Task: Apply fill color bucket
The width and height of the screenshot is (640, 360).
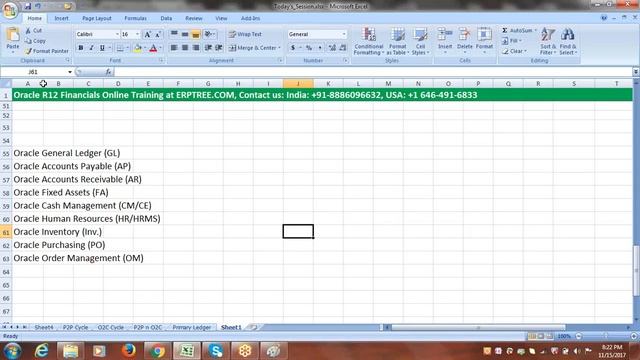Action: (x=138, y=48)
